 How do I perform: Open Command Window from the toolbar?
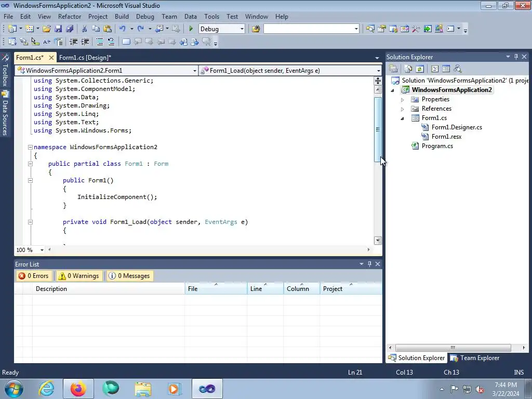coord(450,29)
